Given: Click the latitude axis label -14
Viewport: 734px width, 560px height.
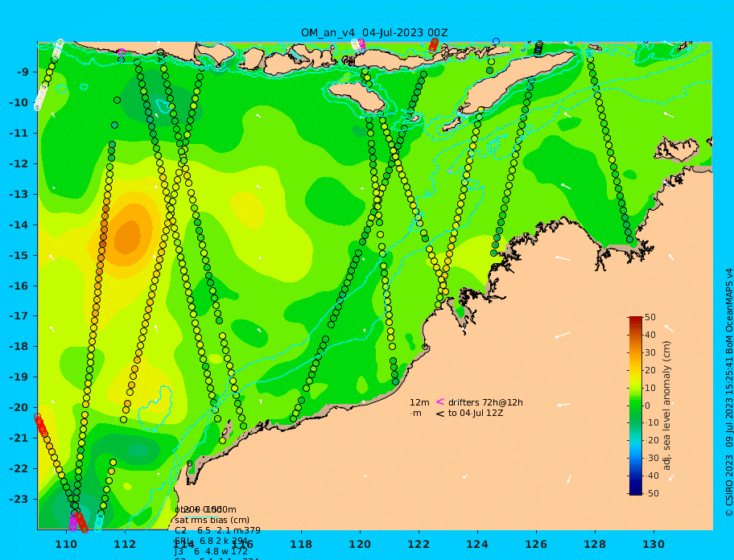Looking at the screenshot, I should click(x=19, y=225).
